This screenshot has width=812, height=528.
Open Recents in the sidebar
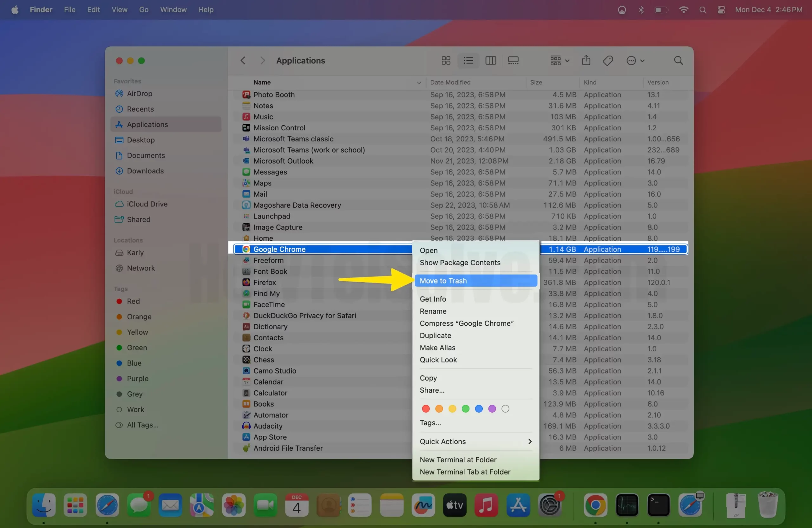[x=167, y=109]
